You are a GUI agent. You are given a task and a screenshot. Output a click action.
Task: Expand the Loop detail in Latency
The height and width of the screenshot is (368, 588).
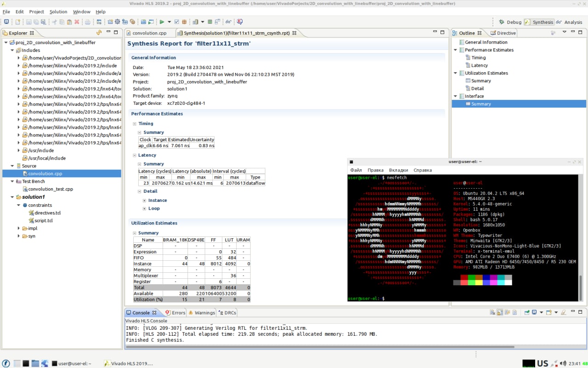[145, 209]
